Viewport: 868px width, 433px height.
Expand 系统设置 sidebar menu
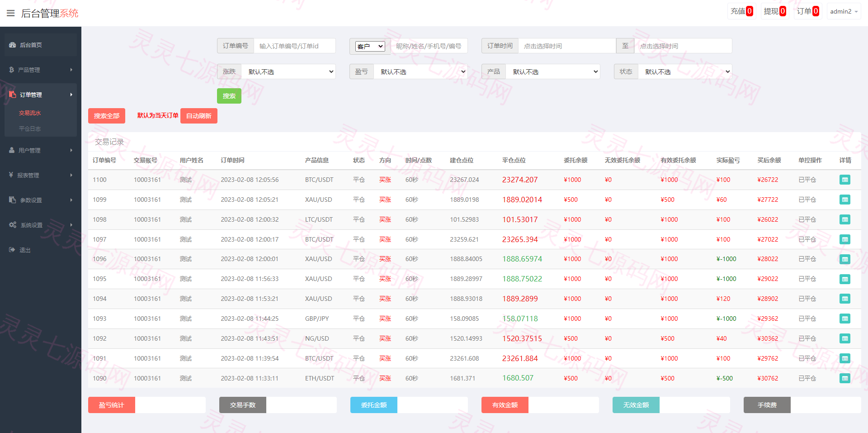pos(41,225)
